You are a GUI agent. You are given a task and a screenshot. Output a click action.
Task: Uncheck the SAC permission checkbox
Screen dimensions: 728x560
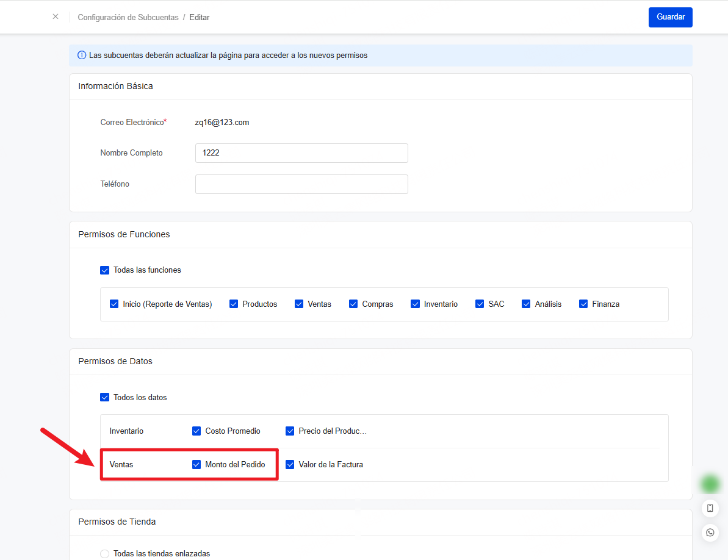480,304
